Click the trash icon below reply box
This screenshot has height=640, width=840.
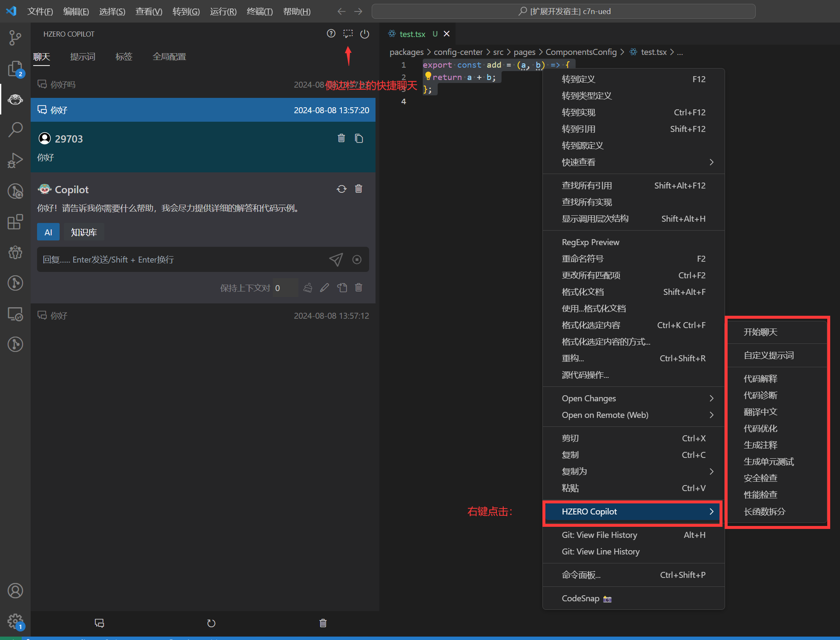click(x=358, y=288)
